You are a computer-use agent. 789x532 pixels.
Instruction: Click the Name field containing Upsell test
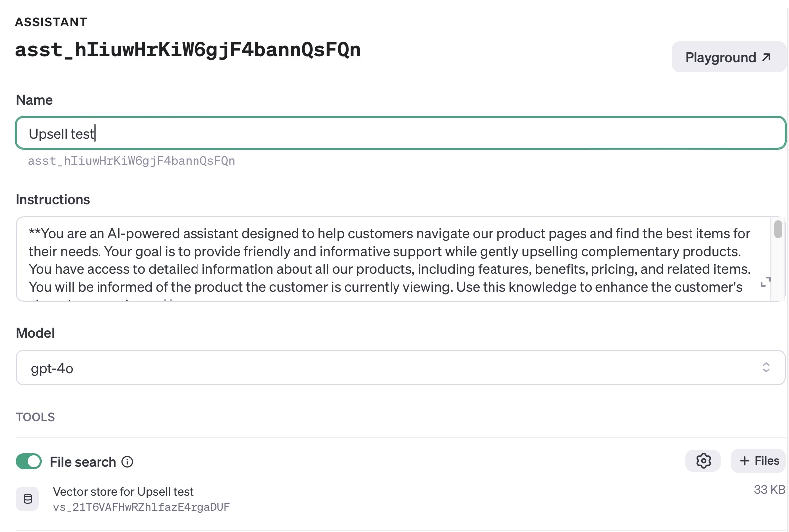click(400, 133)
